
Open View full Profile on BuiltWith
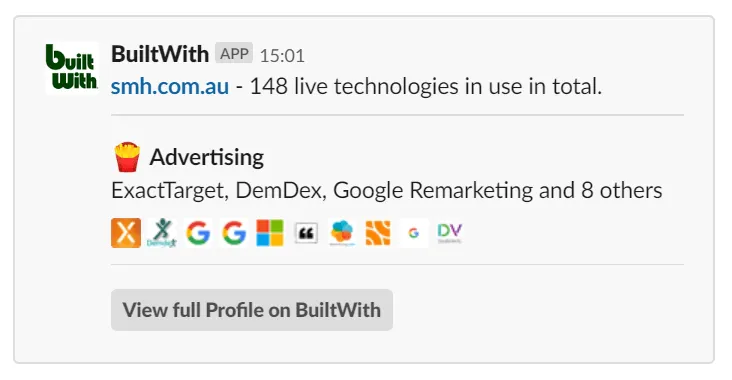pyautogui.click(x=252, y=310)
